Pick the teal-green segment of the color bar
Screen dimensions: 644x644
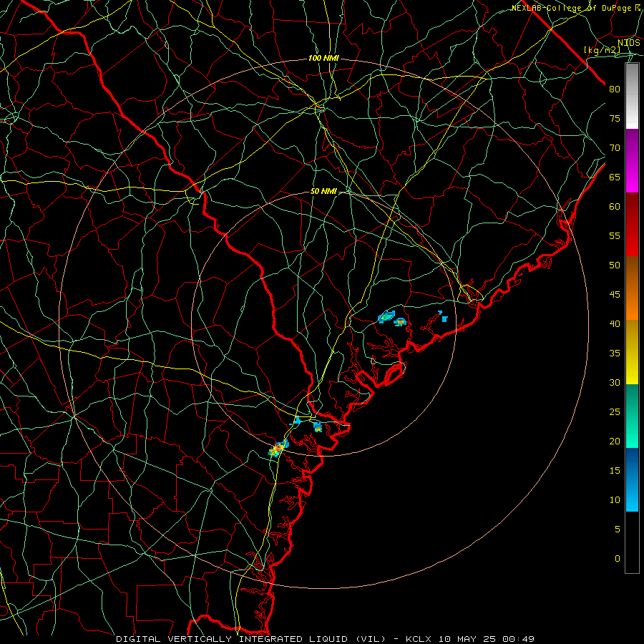coord(632,416)
